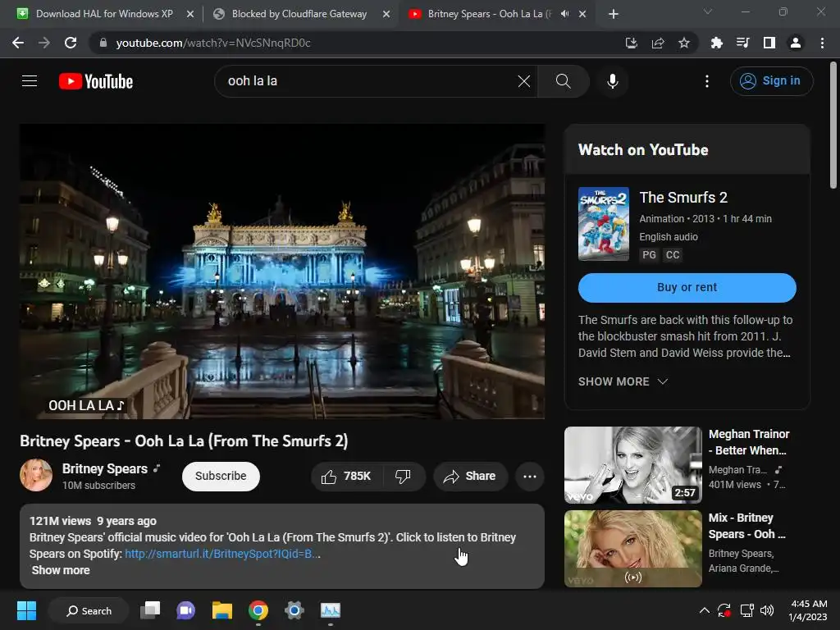Close the Cloudflare Gateway tab
The width and height of the screenshot is (840, 630).
coord(386,14)
